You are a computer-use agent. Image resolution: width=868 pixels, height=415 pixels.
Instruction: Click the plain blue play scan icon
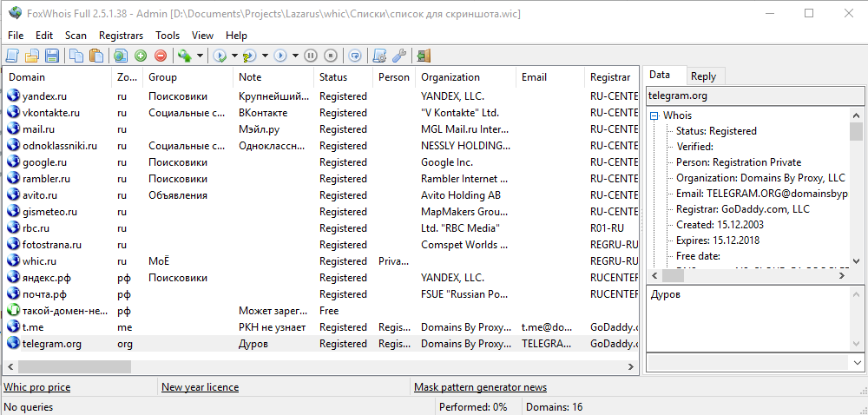(280, 56)
